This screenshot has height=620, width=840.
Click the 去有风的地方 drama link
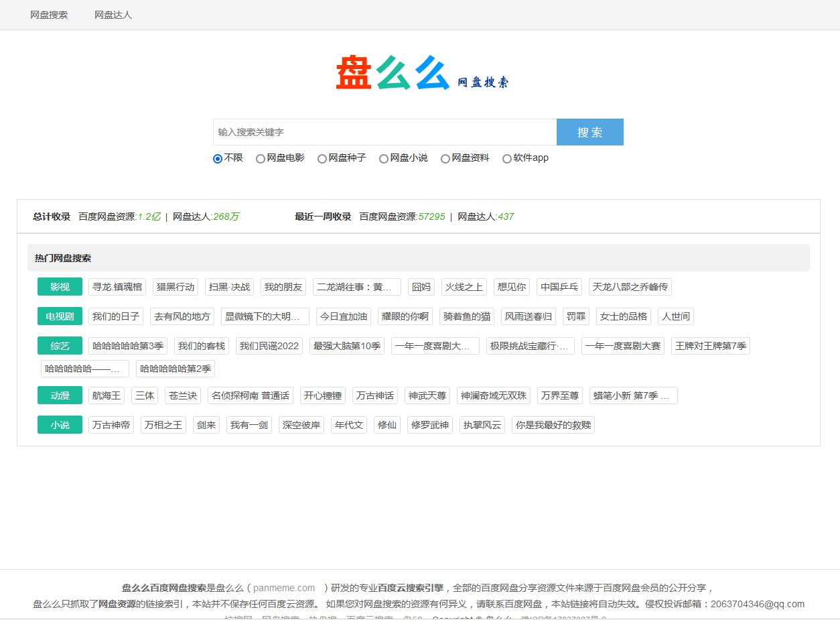tap(183, 316)
